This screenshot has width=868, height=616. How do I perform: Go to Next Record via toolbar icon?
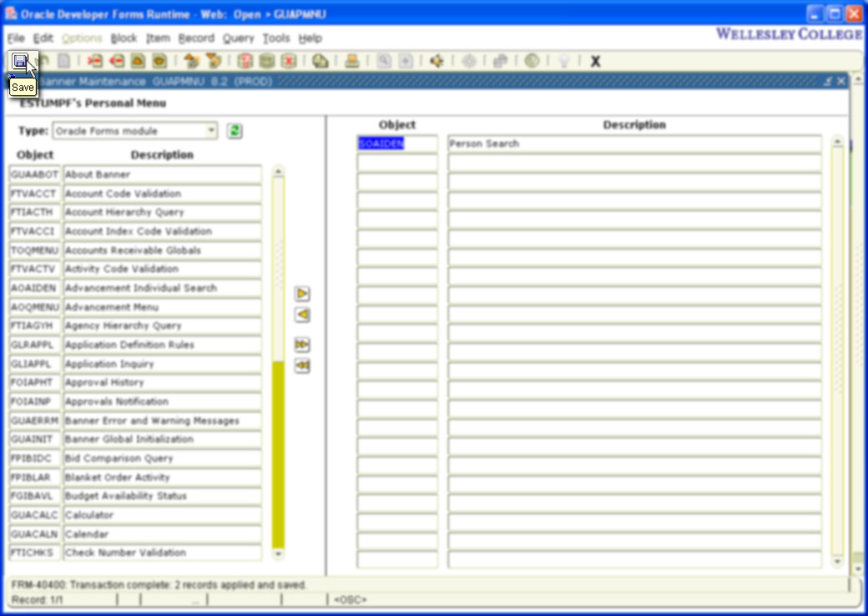[x=159, y=61]
